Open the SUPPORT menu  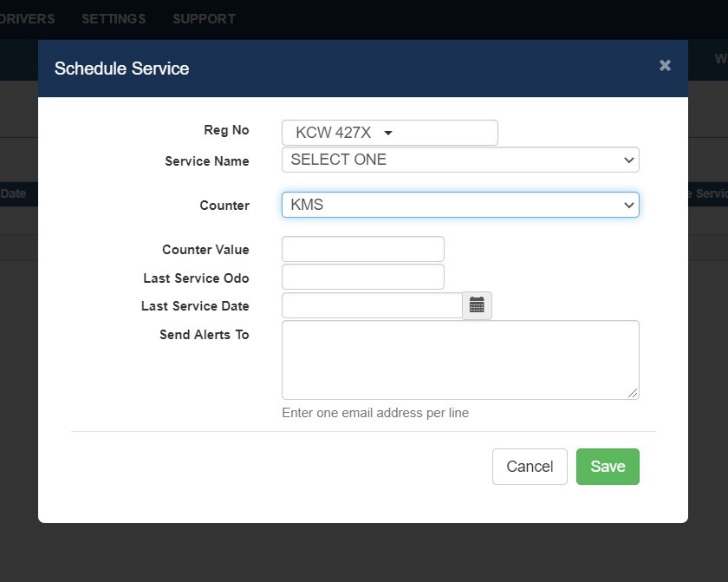point(205,19)
